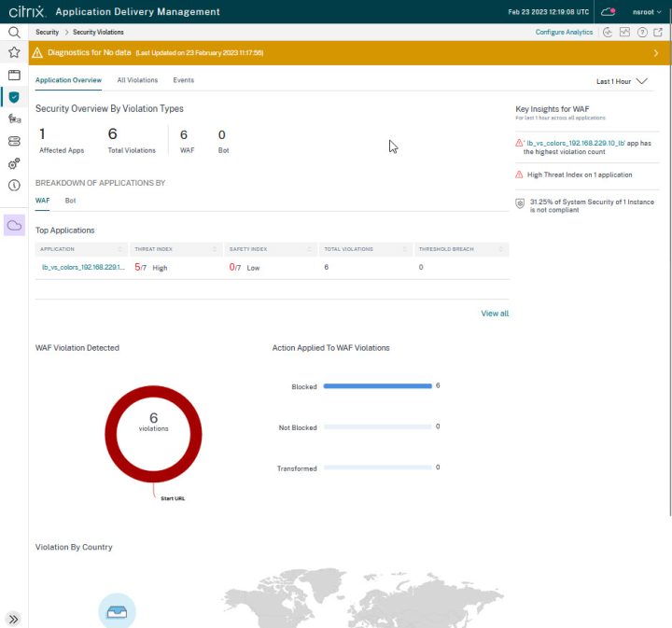The image size is (672, 628).
Task: Click the System Security shield insight icon
Action: (520, 203)
